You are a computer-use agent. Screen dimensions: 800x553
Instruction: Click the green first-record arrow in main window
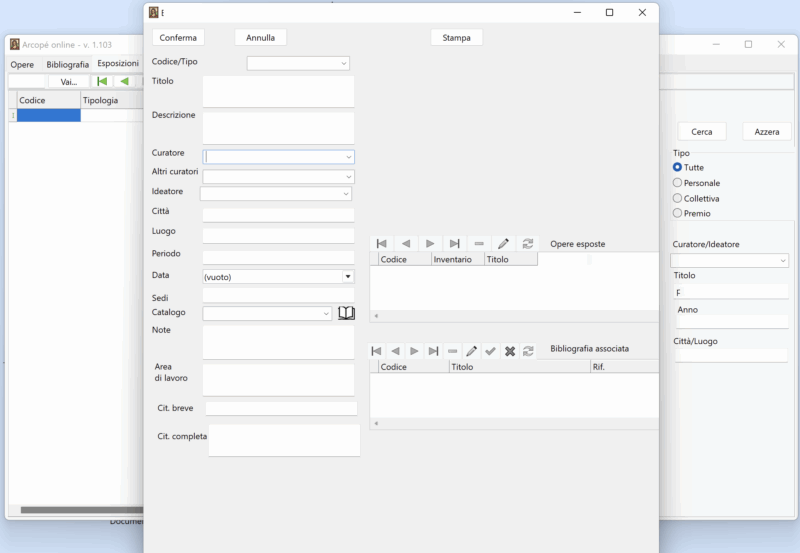tap(102, 82)
